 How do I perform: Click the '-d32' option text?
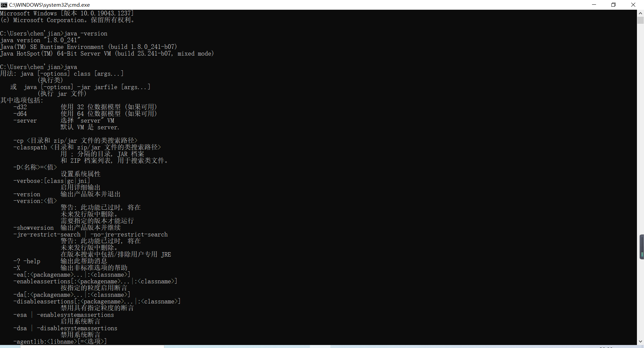(20, 107)
